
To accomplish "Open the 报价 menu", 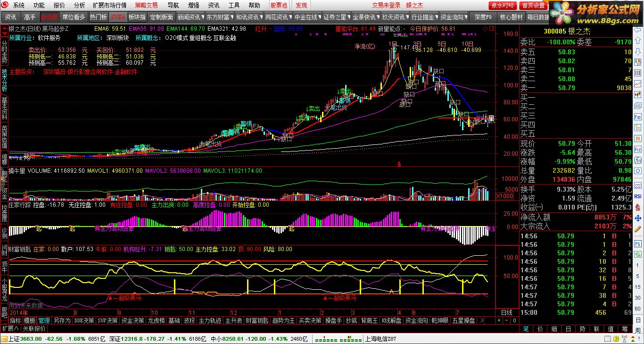I will 59,5.
